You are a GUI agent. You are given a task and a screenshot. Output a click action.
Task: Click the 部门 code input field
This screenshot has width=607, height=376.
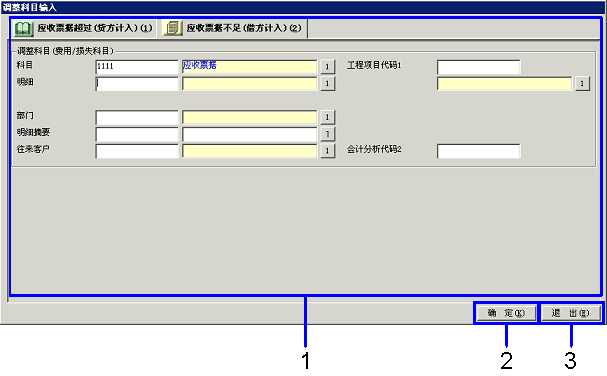[x=137, y=117]
